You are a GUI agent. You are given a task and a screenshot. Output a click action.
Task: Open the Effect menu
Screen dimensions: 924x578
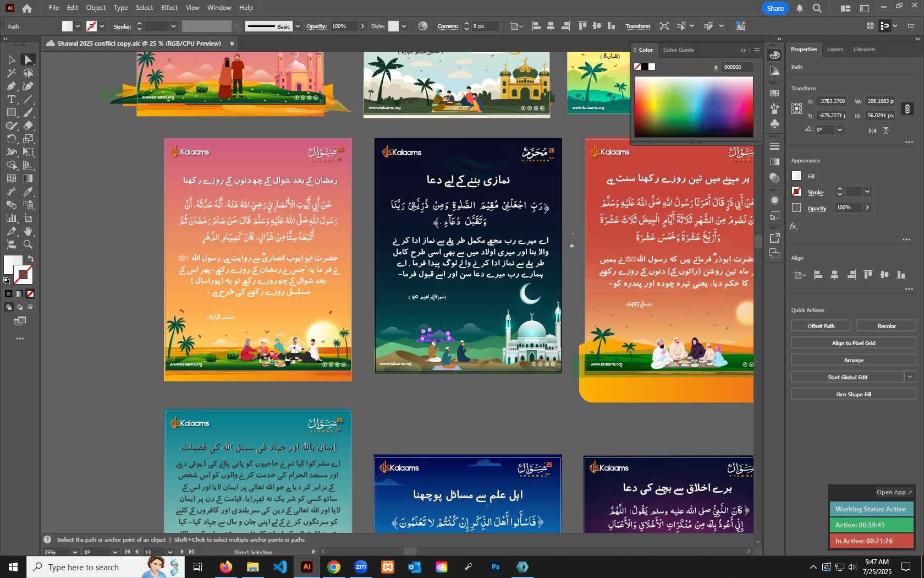pos(169,8)
